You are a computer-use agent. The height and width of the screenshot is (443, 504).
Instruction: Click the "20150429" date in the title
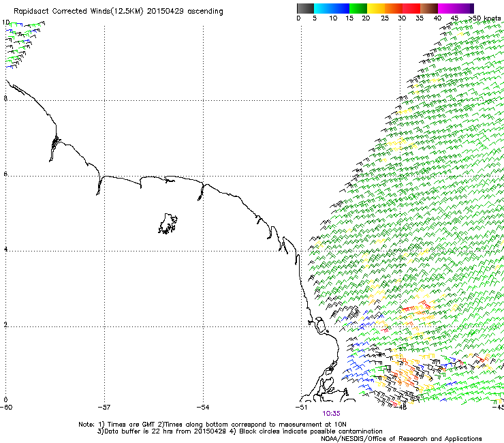click(166, 12)
